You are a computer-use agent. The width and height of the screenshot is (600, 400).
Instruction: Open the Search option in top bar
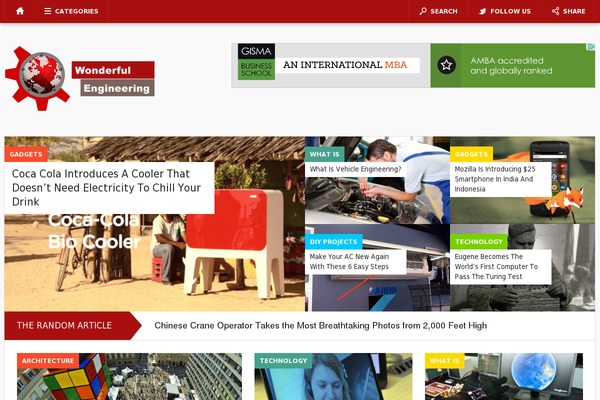[x=439, y=11]
